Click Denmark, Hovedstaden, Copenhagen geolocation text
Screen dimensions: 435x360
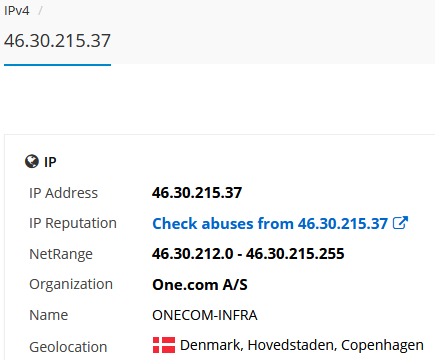(x=302, y=345)
